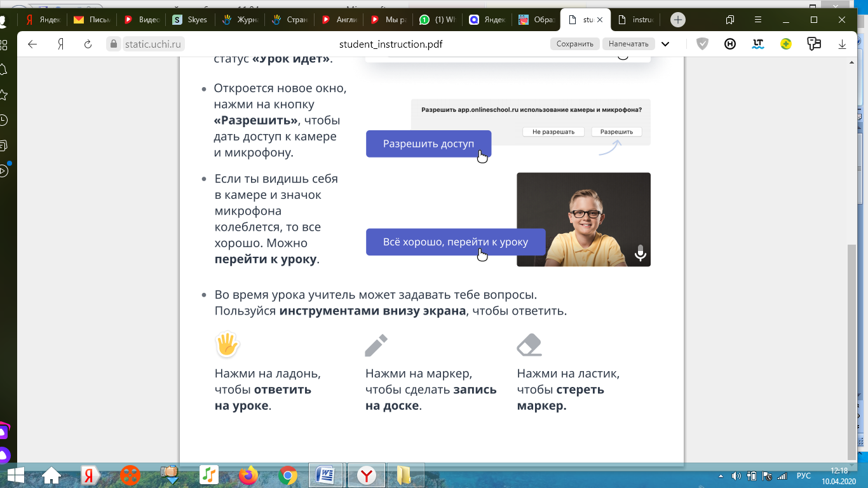Click the microphone icon on camera preview
868x488 pixels.
tap(640, 253)
